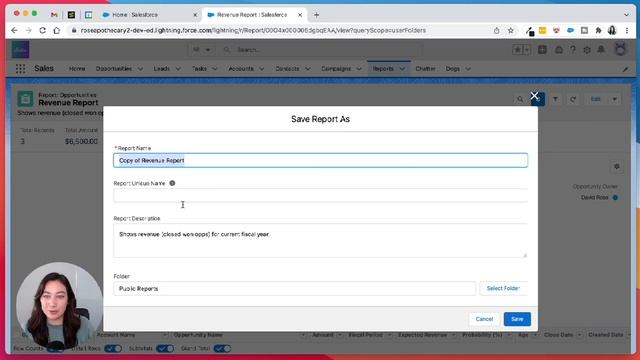Expand the Campaigns tab dropdown chevron
Image resolution: width=640 pixels, height=360 pixels.
[359, 69]
